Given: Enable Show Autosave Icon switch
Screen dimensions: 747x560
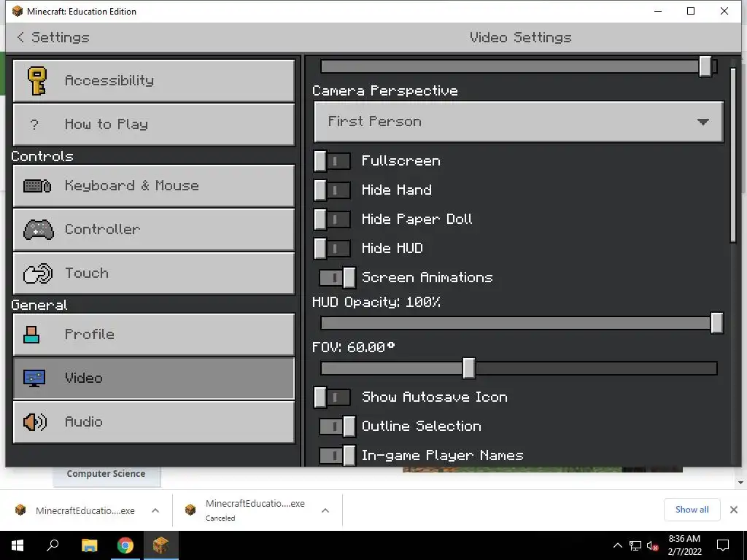Looking at the screenshot, I should coord(332,397).
